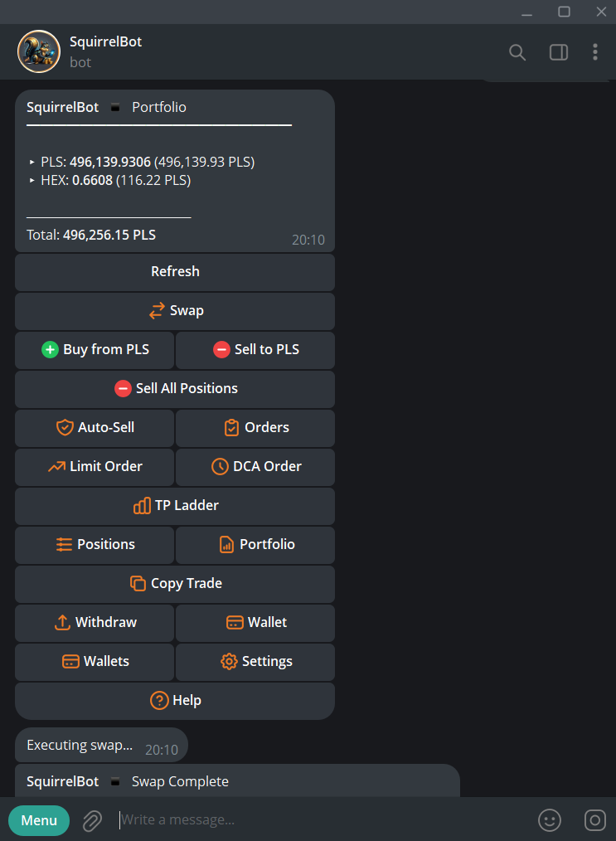
Task: Open Orders using the shield-check icon
Action: pos(231,428)
